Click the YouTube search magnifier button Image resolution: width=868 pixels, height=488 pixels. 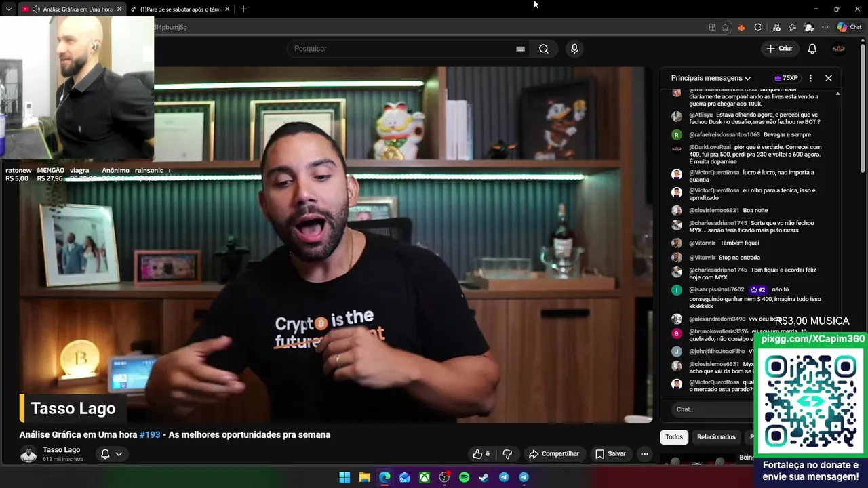(544, 49)
